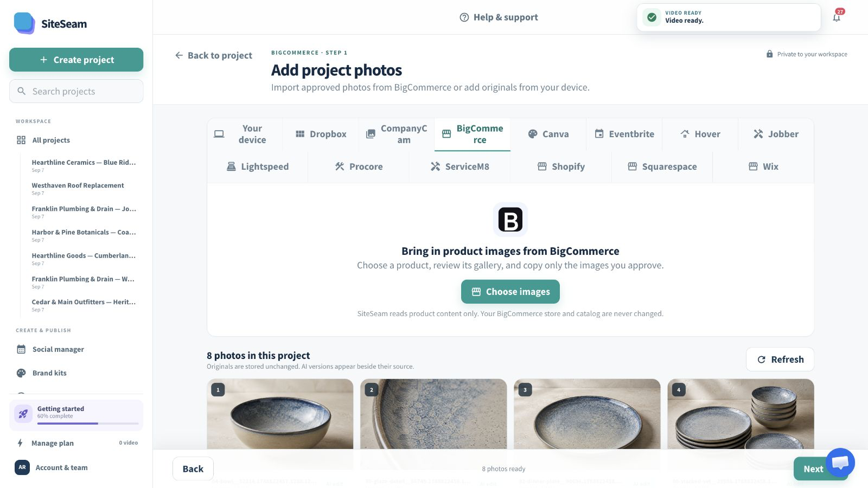
Task: Open Brand kits
Action: pyautogui.click(x=76, y=373)
